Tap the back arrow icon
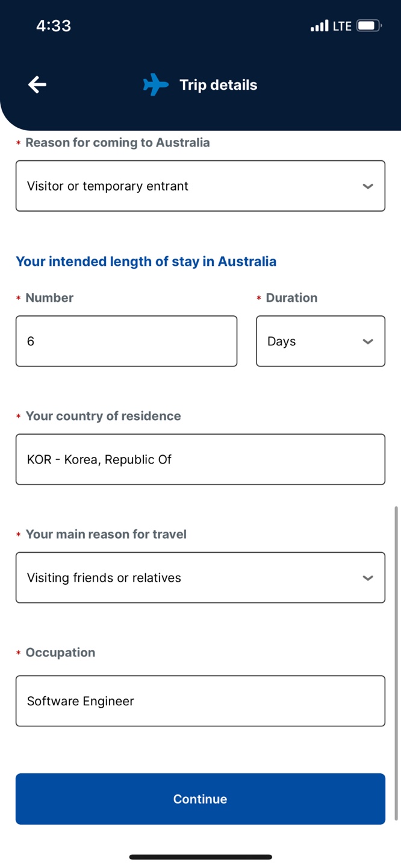The width and height of the screenshot is (401, 868). 37,84
